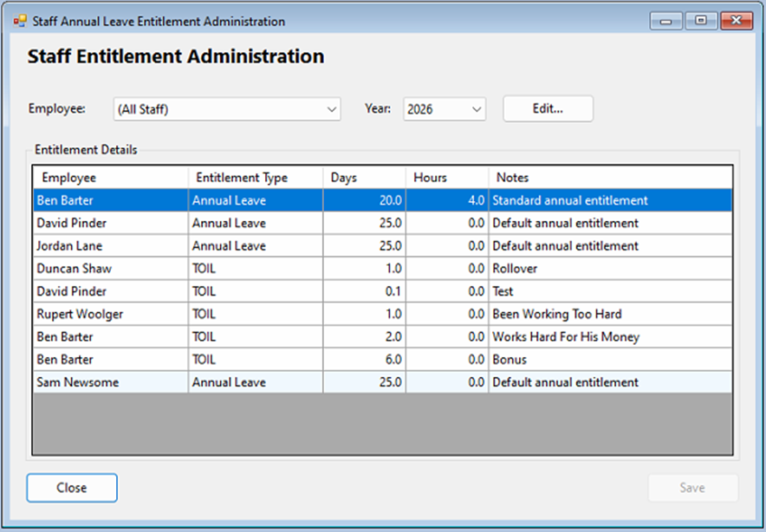Screen dimensions: 766x532
Task: Click the 20.0 days cell
Action: 365,200
